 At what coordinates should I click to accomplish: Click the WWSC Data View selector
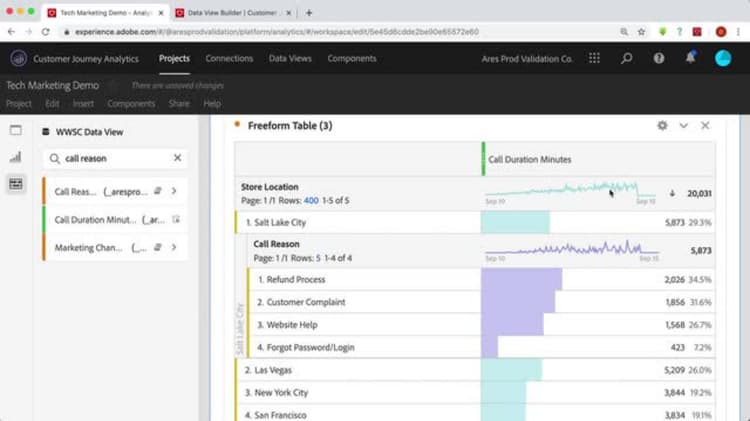89,132
